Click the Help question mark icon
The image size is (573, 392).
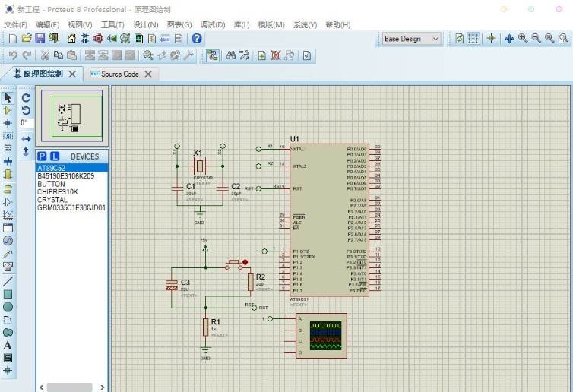(197, 38)
